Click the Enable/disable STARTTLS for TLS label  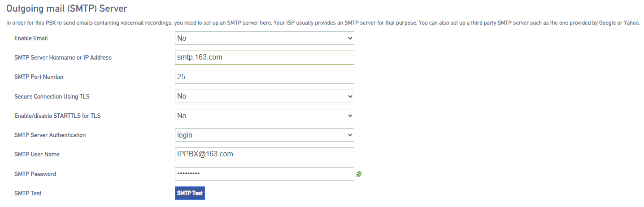pyautogui.click(x=57, y=116)
